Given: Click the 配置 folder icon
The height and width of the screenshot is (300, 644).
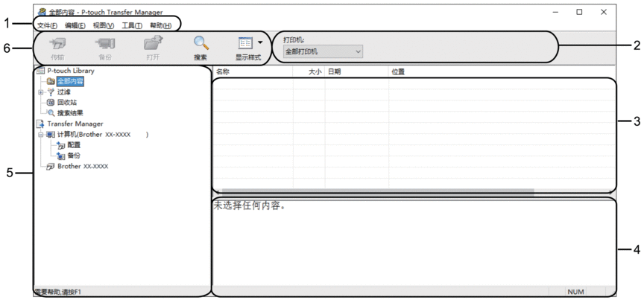Looking at the screenshot, I should coord(61,145).
